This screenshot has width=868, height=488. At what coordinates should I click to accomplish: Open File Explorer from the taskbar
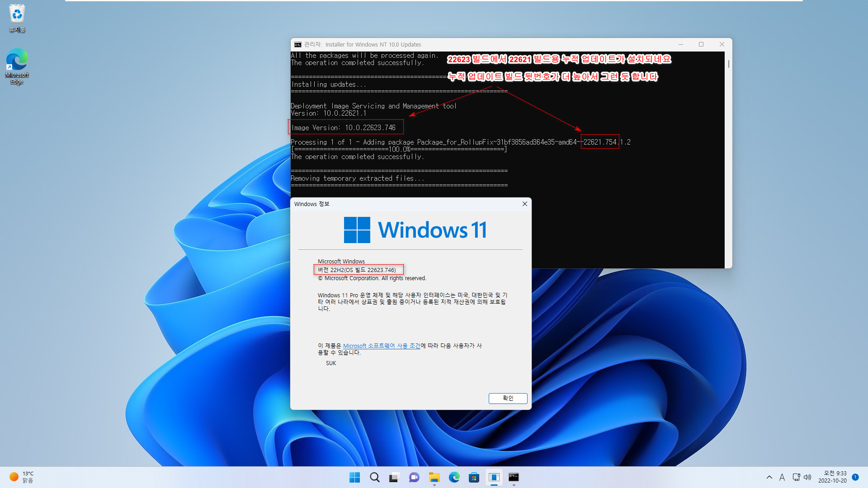[x=434, y=477]
